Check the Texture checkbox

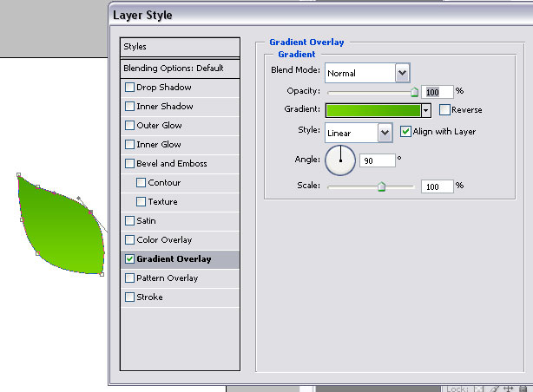click(x=141, y=202)
